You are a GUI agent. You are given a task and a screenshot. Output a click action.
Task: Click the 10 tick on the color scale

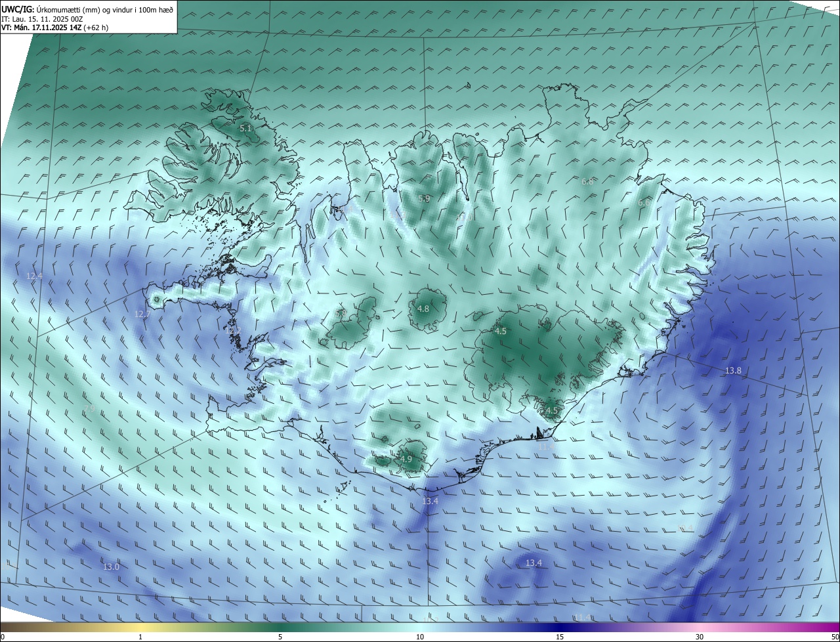coord(420,637)
